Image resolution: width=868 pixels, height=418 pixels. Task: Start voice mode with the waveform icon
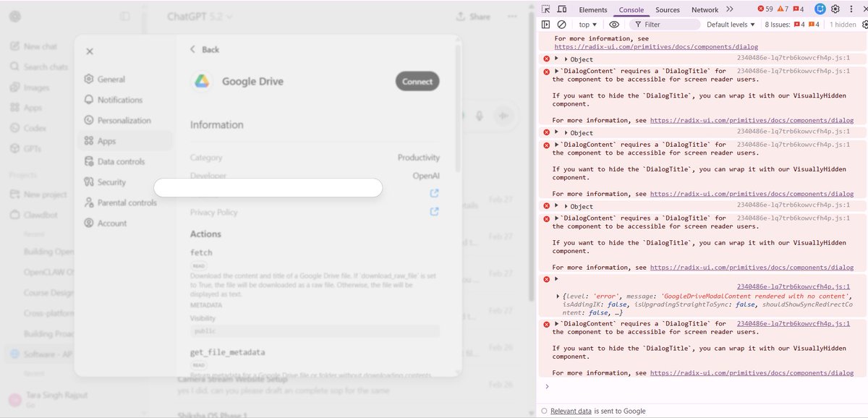click(x=504, y=116)
